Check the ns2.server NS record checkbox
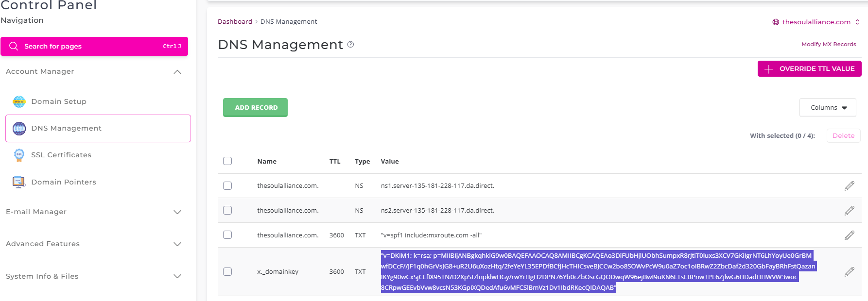This screenshot has height=301, width=868. [227, 210]
